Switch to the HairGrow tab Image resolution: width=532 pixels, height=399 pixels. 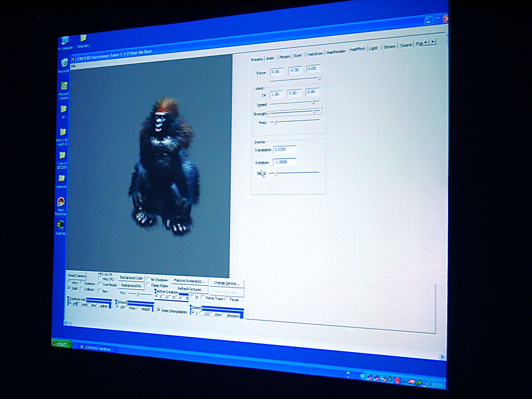coord(315,54)
